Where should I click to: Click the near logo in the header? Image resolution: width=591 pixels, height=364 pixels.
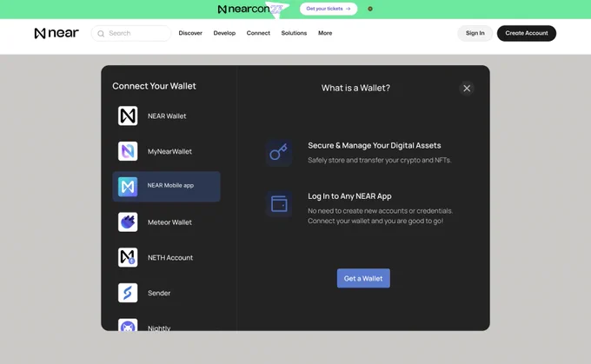[56, 33]
